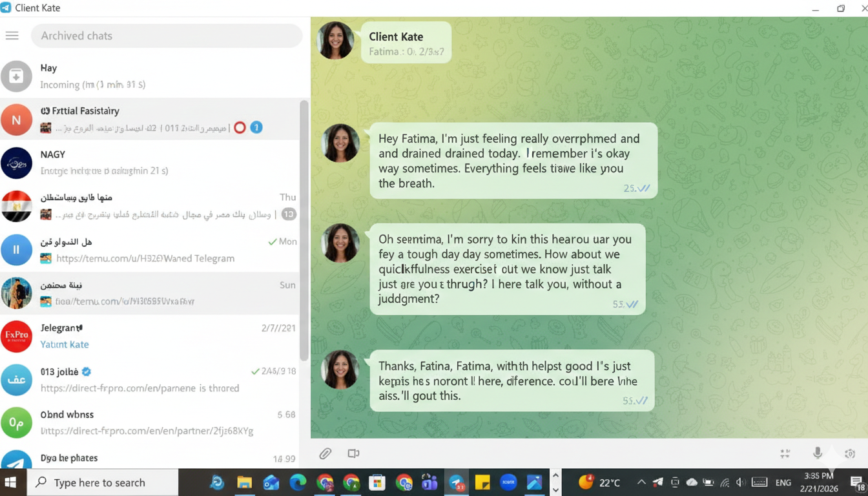868x496 pixels.
Task: Click the chat list vertical scrollbar
Action: [304, 226]
